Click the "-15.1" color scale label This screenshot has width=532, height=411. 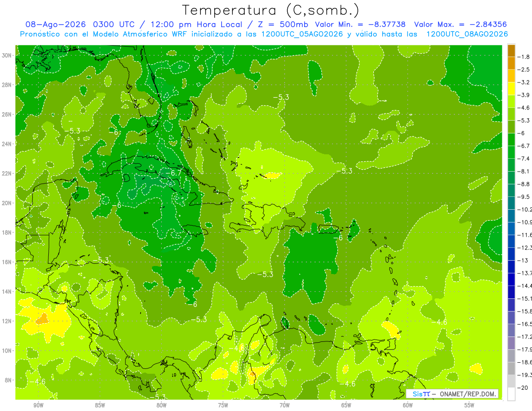click(525, 298)
